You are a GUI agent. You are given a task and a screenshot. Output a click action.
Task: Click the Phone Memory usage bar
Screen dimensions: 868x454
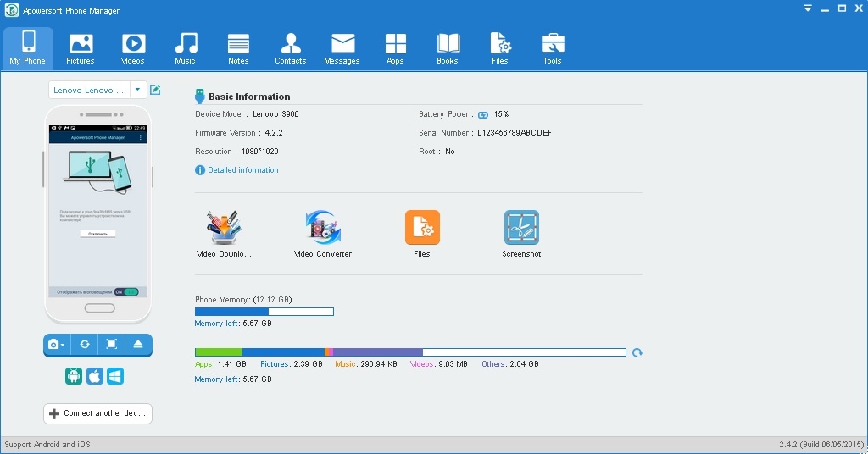264,312
